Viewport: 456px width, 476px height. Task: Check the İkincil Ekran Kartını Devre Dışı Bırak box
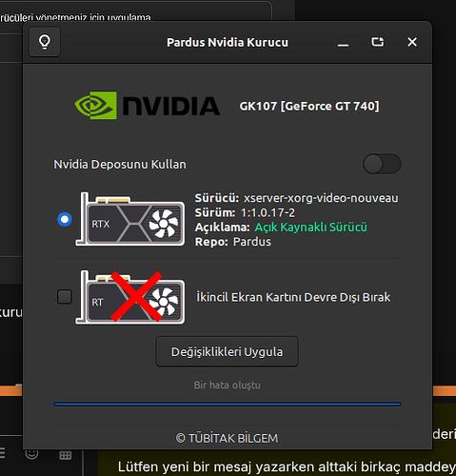coord(65,297)
